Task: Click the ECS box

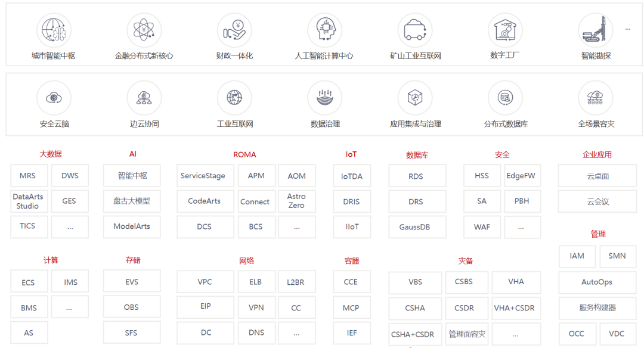Action: [x=29, y=281]
